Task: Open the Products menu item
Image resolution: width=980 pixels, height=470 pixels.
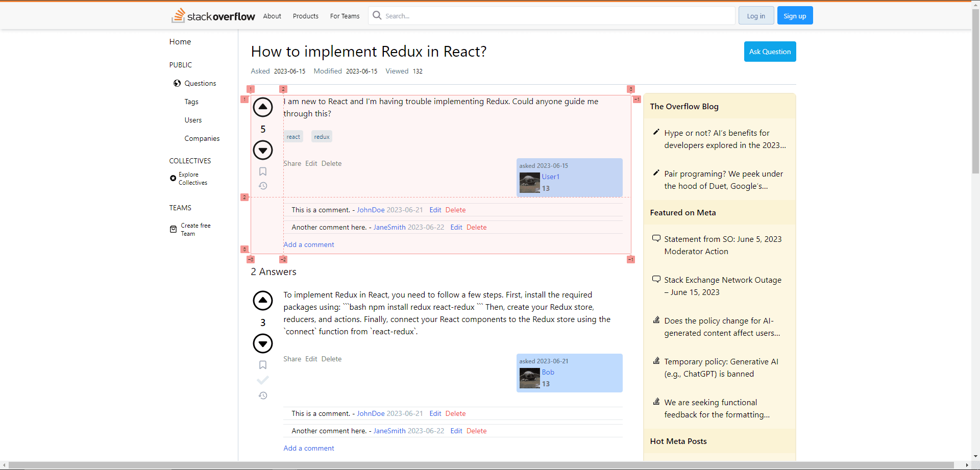Action: point(306,16)
